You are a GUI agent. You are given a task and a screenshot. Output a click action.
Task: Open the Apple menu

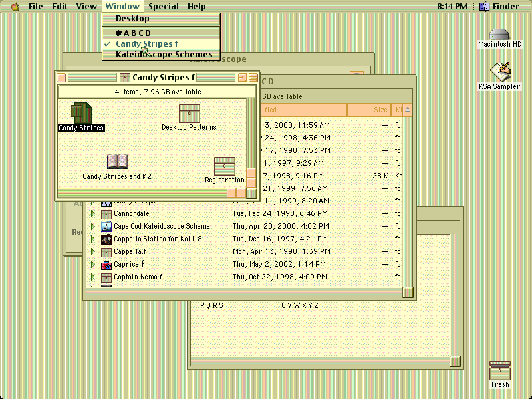pyautogui.click(x=15, y=7)
